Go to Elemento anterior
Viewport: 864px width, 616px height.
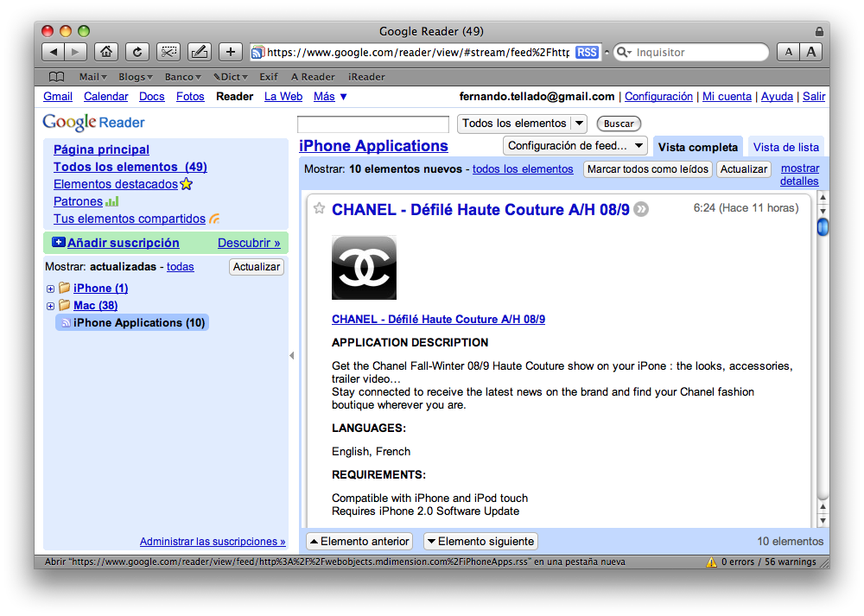tap(359, 542)
